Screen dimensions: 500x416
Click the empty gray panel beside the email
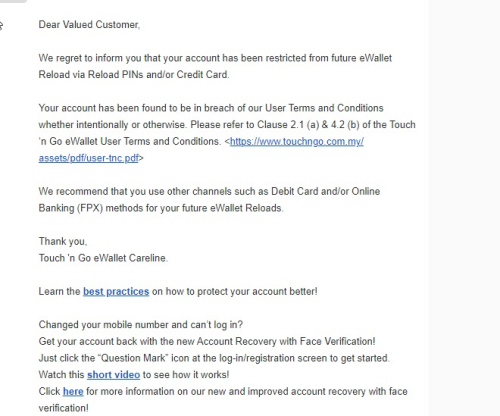click(x=464, y=208)
